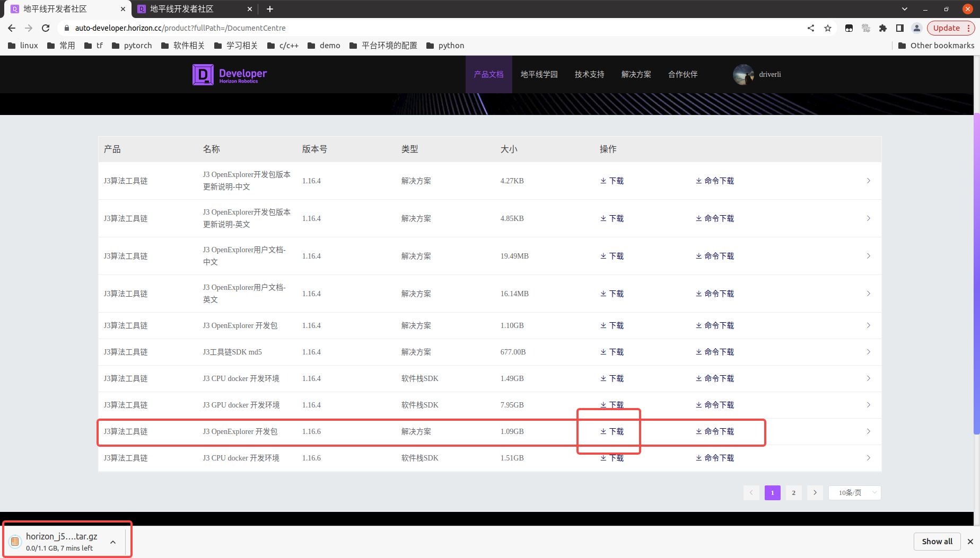Bookmark this page with the star icon

[x=828, y=28]
